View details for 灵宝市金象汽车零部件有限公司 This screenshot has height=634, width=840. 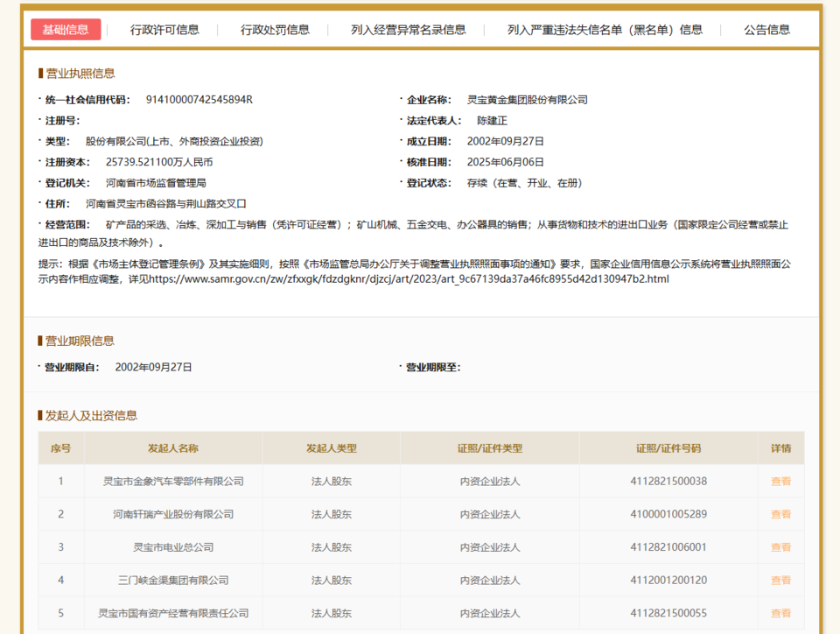(x=780, y=482)
